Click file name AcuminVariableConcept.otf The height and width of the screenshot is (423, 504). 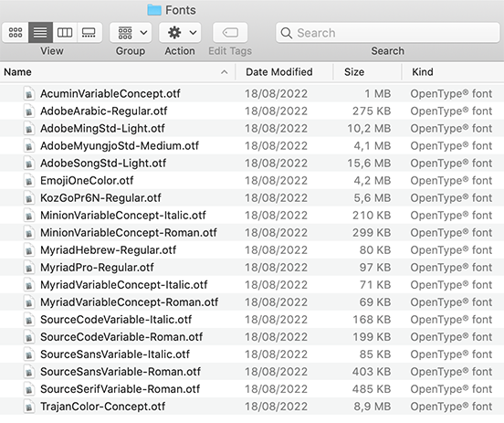tap(110, 93)
